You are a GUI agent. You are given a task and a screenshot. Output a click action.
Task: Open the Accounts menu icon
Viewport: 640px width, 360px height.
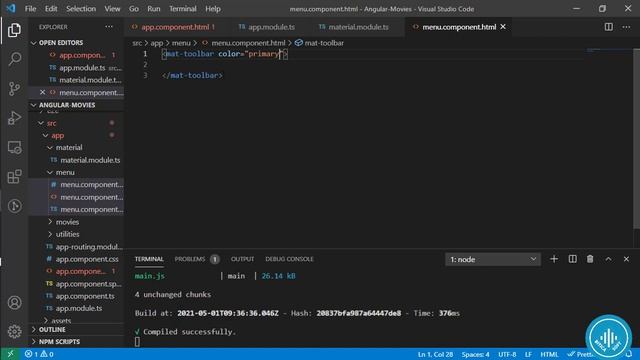14,302
